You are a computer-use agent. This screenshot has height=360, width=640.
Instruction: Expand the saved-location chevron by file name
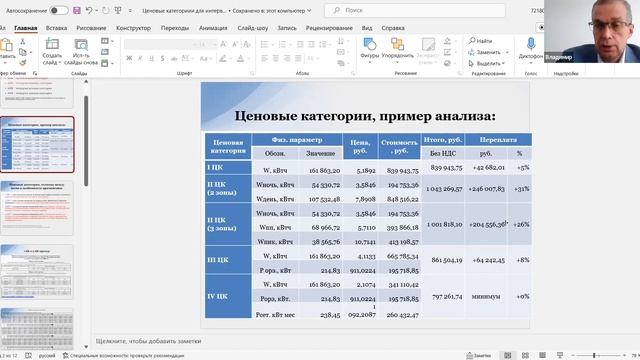[x=309, y=11]
